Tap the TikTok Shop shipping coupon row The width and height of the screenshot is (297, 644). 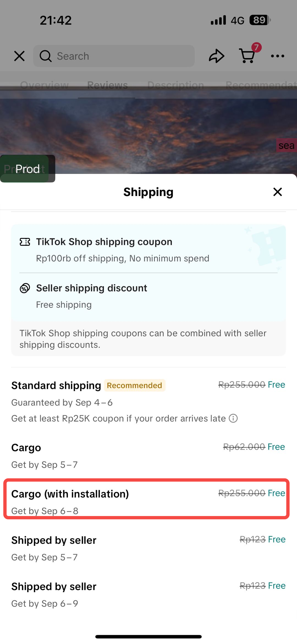[148, 250]
